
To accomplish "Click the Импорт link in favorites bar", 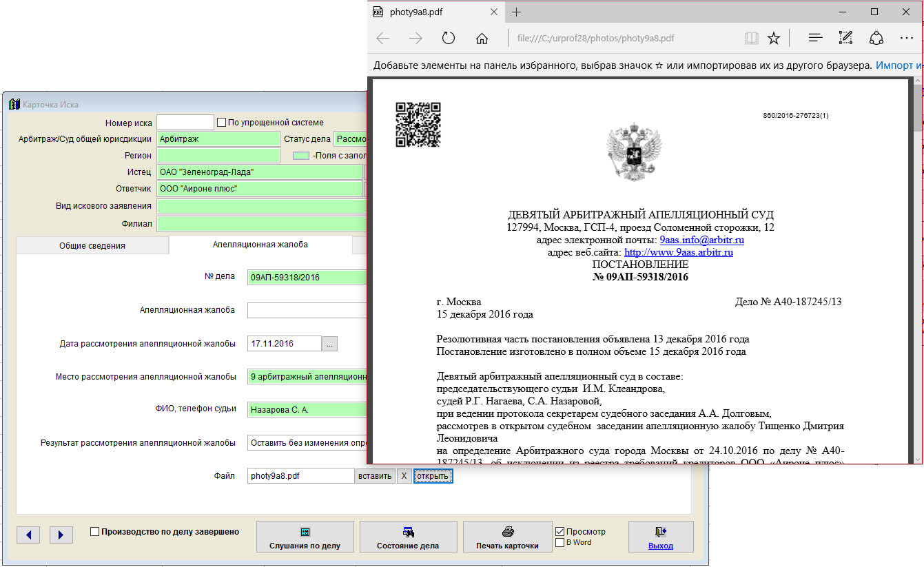I will click(x=899, y=66).
